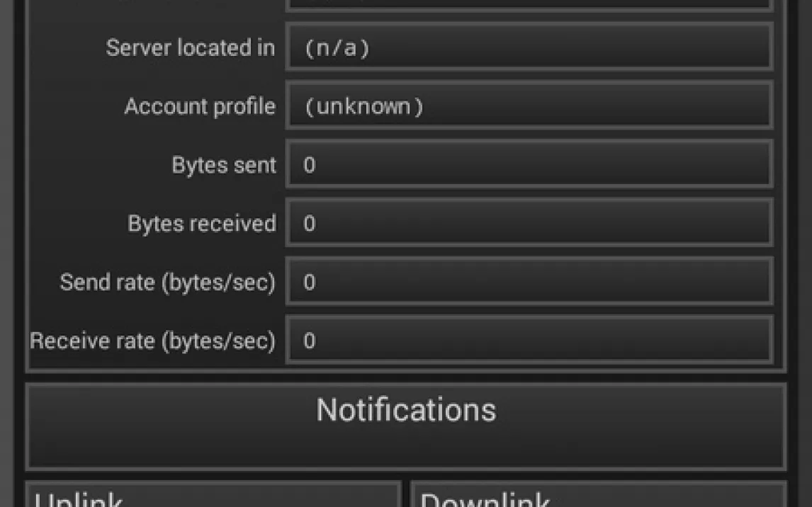Click the "Bytes received" label text

point(201,224)
